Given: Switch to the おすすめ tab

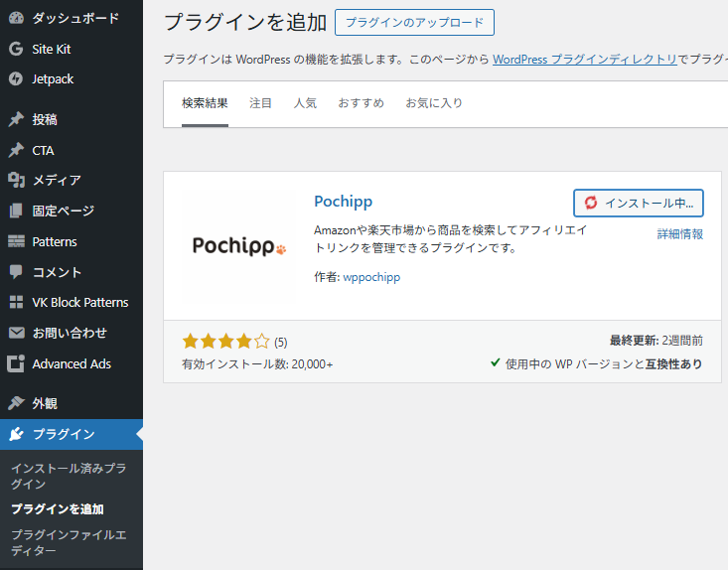Looking at the screenshot, I should 361,103.
